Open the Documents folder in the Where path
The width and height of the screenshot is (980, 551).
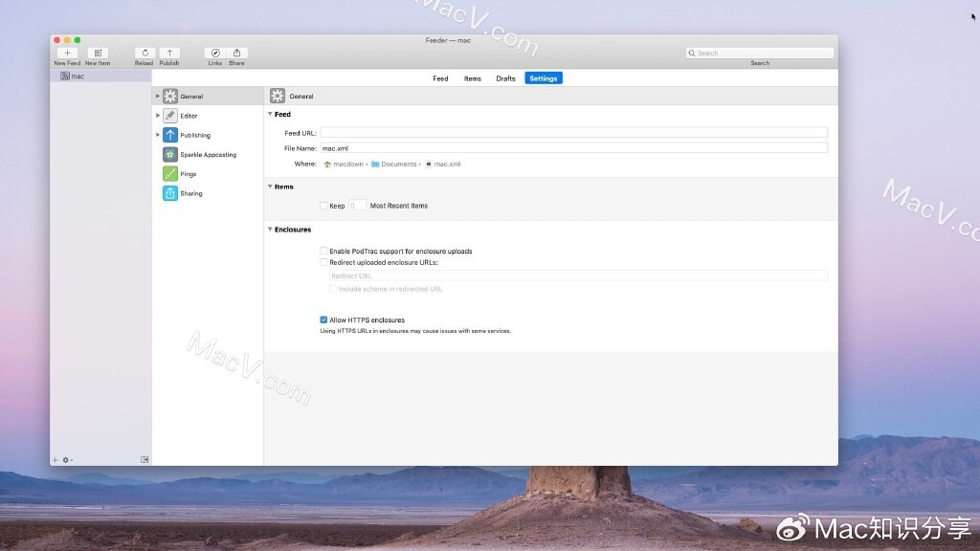pos(398,164)
